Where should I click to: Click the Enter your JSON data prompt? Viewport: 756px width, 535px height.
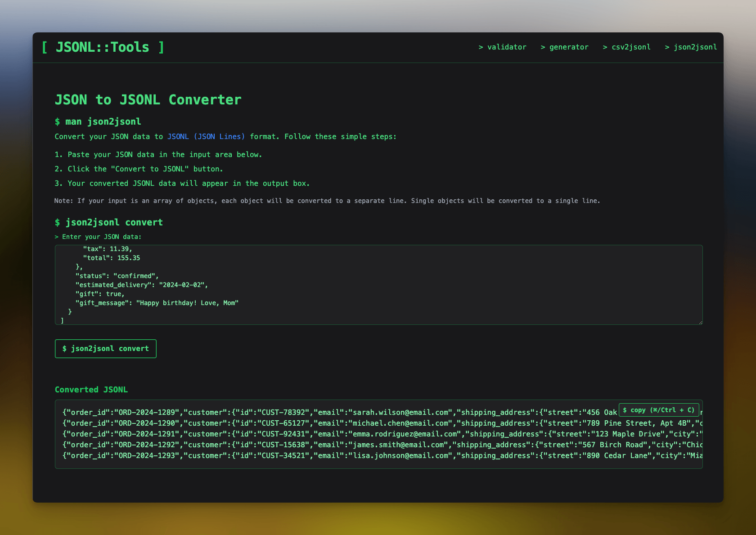(97, 236)
